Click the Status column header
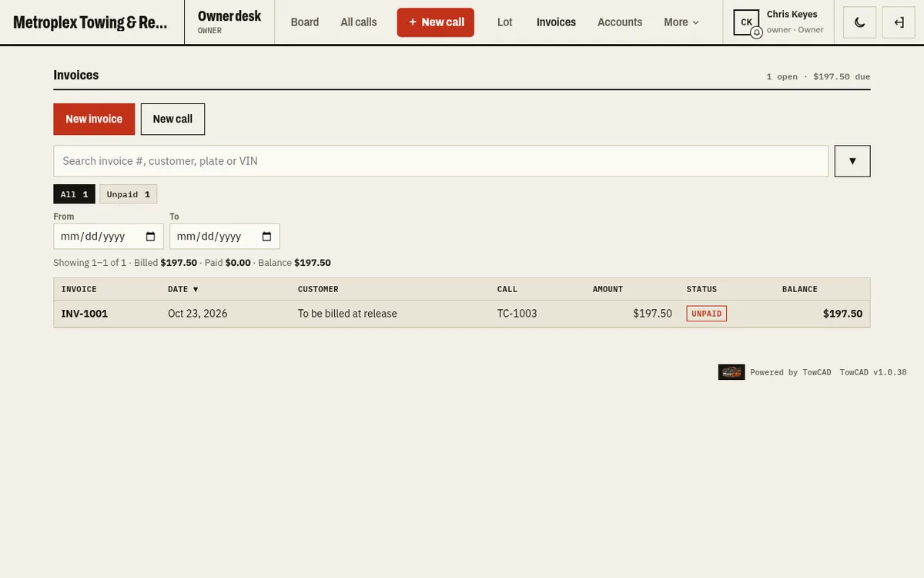The width and height of the screenshot is (924, 578). [x=701, y=289]
